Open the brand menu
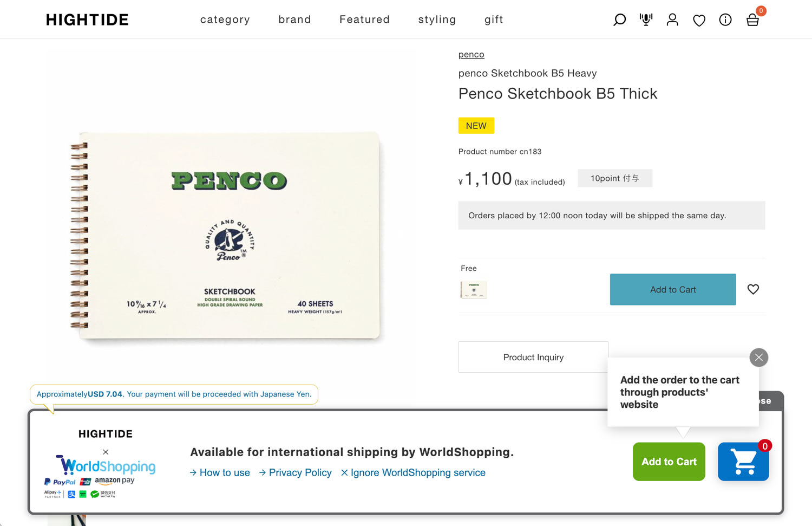812x526 pixels. [x=294, y=20]
